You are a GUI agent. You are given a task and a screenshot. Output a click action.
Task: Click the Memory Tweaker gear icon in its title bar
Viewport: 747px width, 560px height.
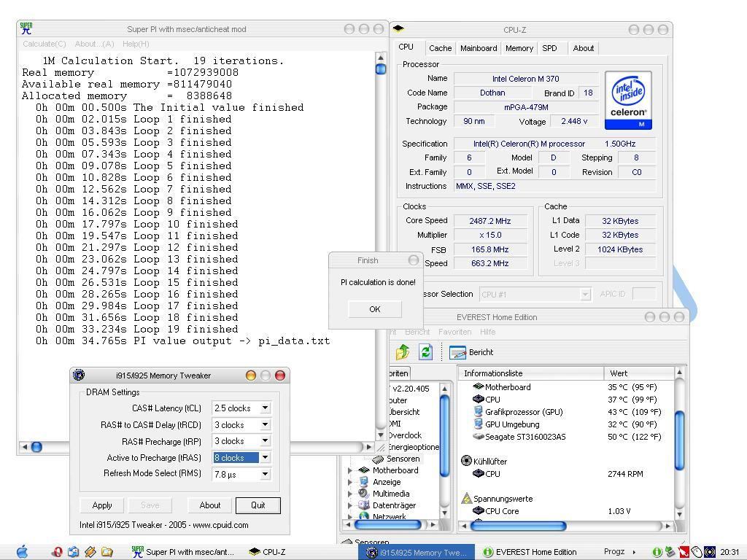[x=79, y=375]
